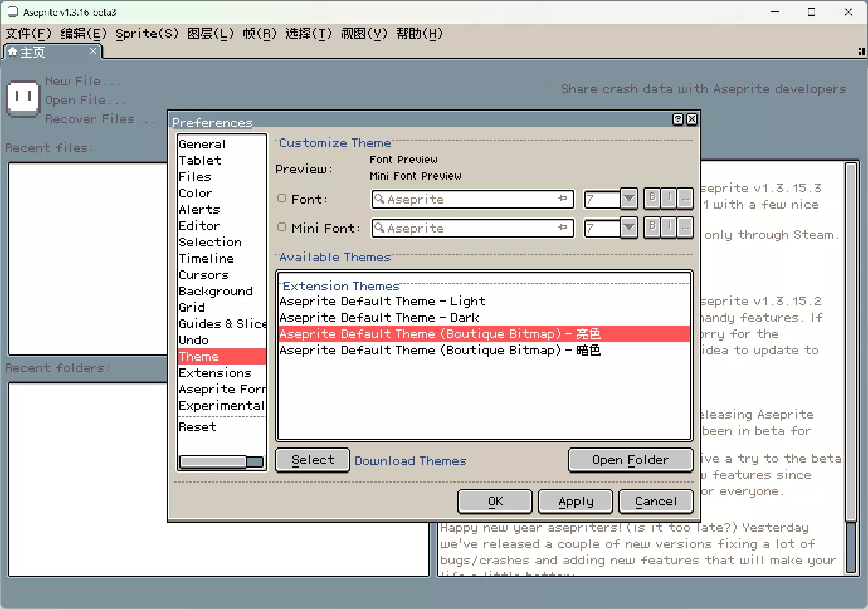Viewport: 868px width, 609px height.
Task: Enable the custom Mini Font checkbox
Action: [282, 228]
